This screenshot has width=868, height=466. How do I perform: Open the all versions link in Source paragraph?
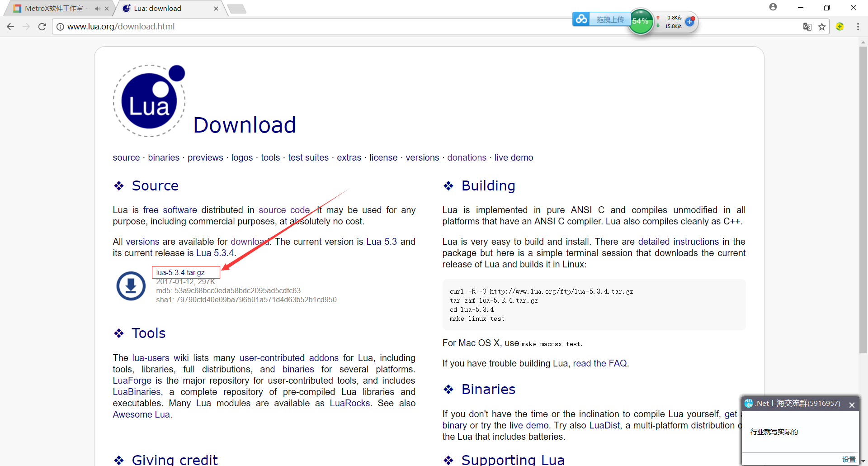pos(142,242)
